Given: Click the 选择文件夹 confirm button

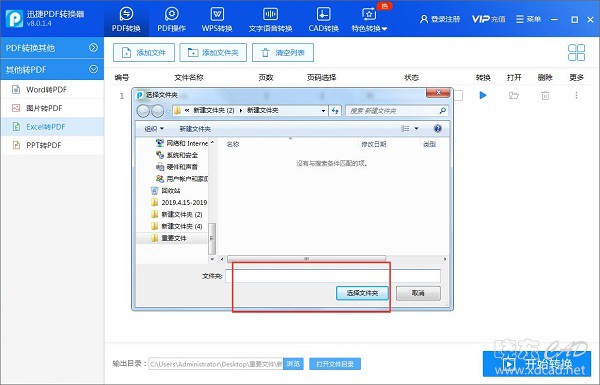Looking at the screenshot, I should pos(362,293).
